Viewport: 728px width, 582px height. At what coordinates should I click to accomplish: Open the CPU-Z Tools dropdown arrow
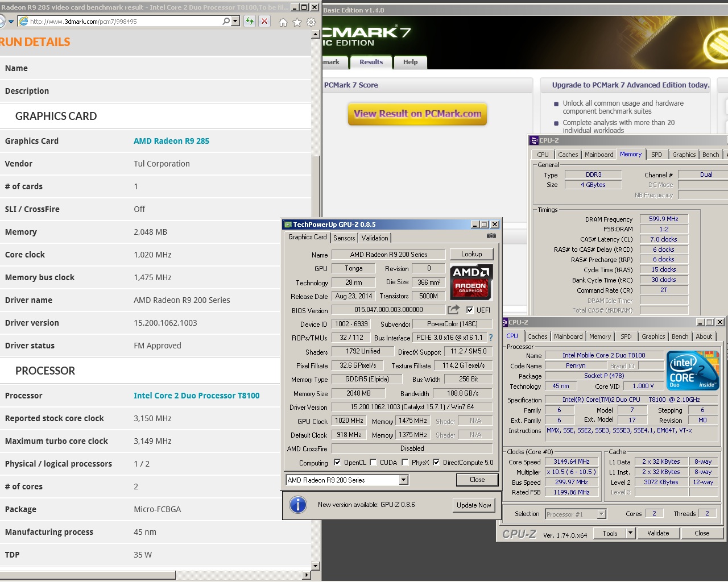pos(630,533)
